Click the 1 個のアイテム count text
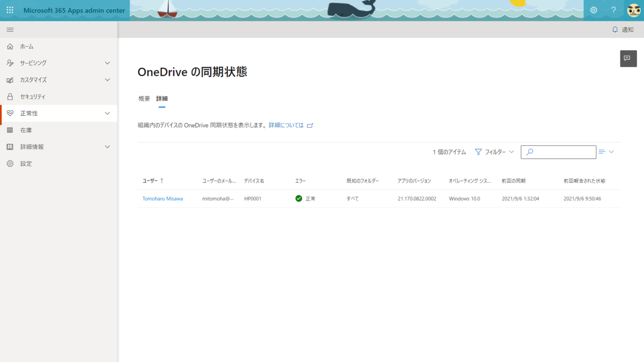The height and width of the screenshot is (362, 644). [449, 152]
